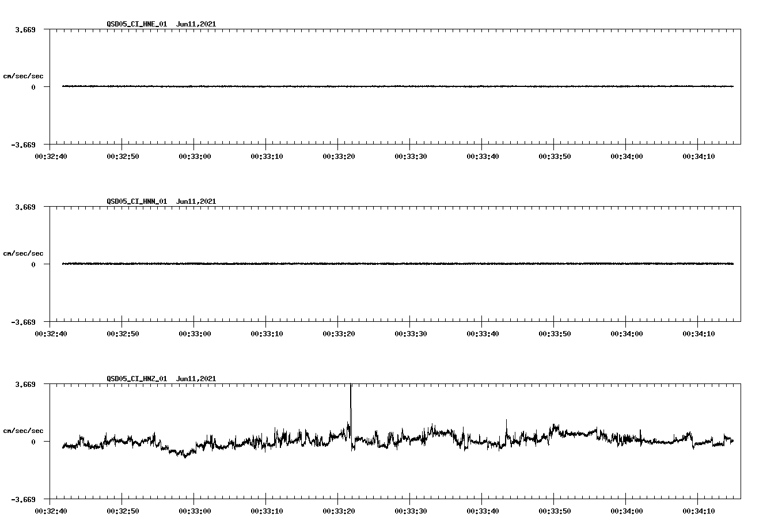The image size is (782, 532).
Task: Click the cm/sec/sec unit label of HNZ plot
Action: [24, 431]
